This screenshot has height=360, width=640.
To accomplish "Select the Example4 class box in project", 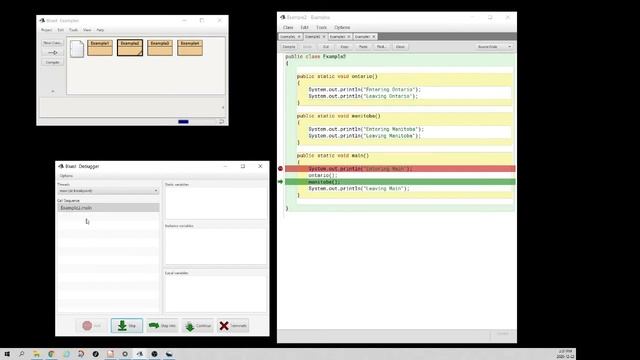I will coord(190,48).
